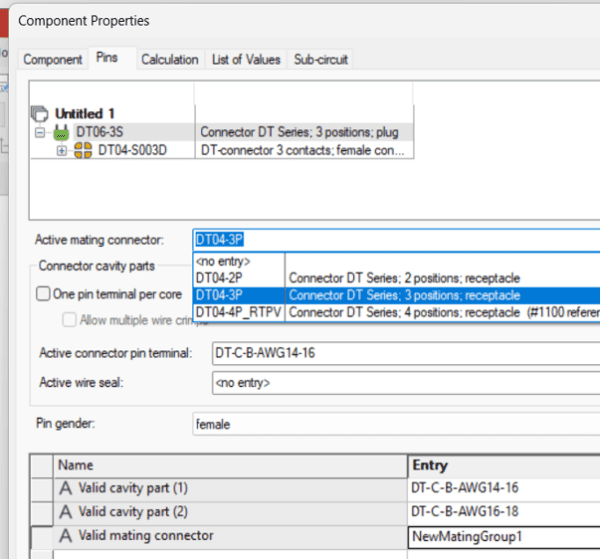Image resolution: width=600 pixels, height=559 pixels.
Task: Collapse the DT06-3S tree node
Action: pyautogui.click(x=39, y=132)
